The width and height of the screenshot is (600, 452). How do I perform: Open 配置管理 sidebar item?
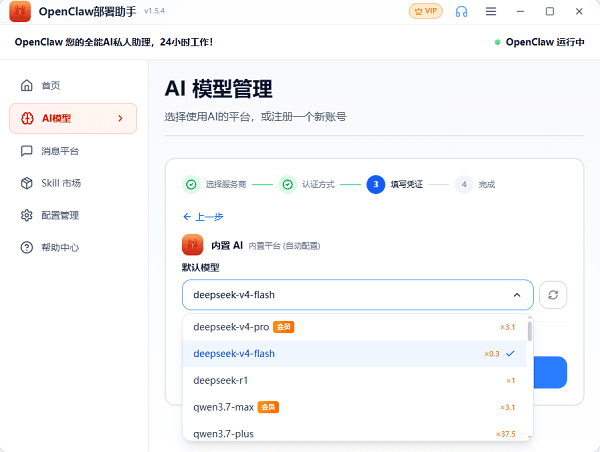click(73, 215)
